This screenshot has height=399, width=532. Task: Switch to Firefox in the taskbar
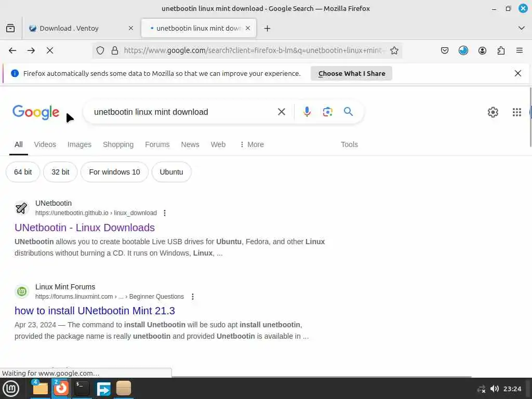(x=61, y=388)
